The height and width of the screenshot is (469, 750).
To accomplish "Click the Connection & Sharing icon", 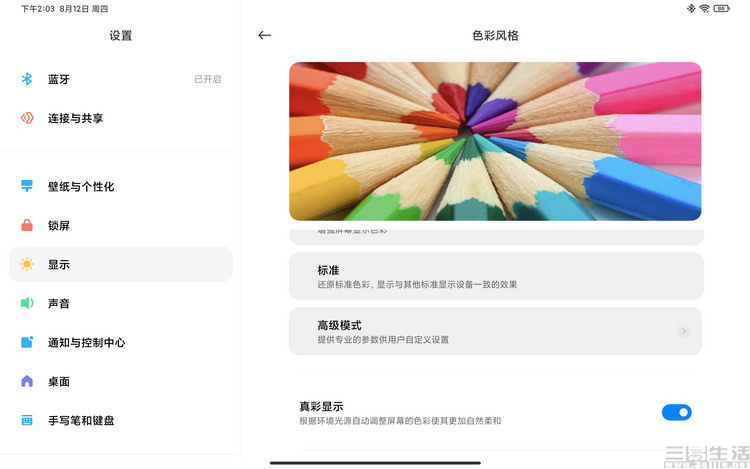I will (x=28, y=118).
